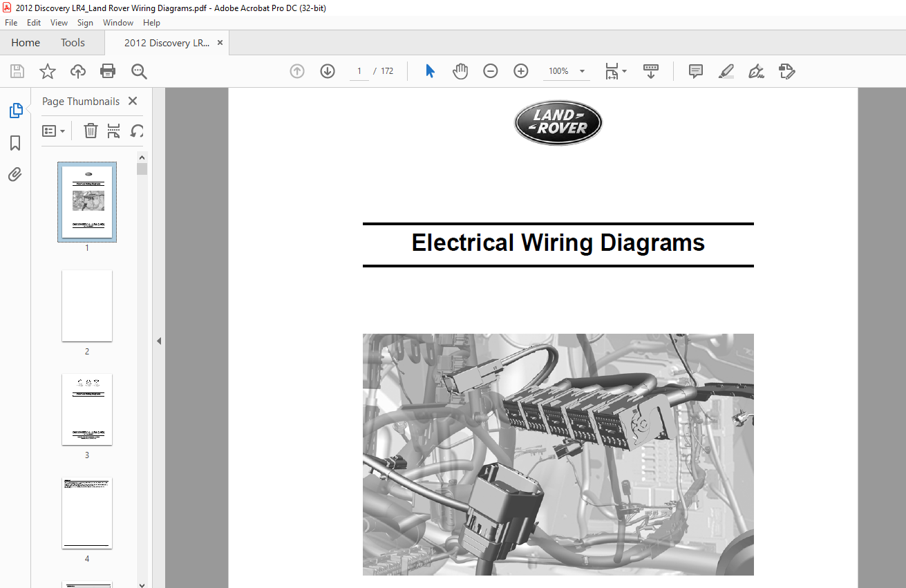Open the File menu
The width and height of the screenshot is (906, 588).
[11, 23]
